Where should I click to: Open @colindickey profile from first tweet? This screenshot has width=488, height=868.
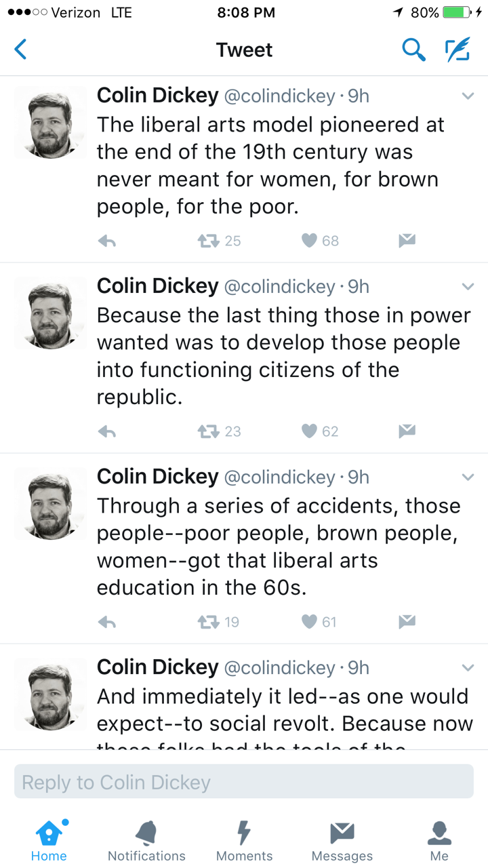click(279, 96)
